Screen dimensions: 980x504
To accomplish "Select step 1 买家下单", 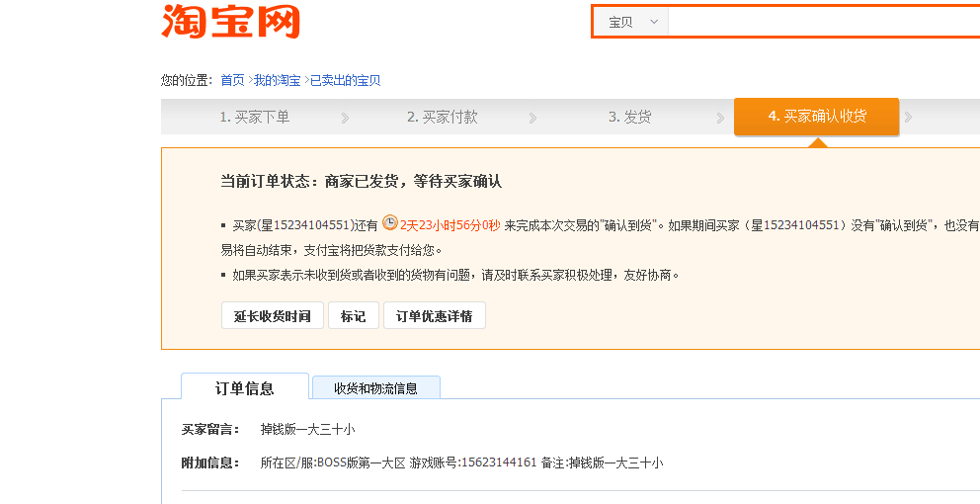I will [254, 117].
